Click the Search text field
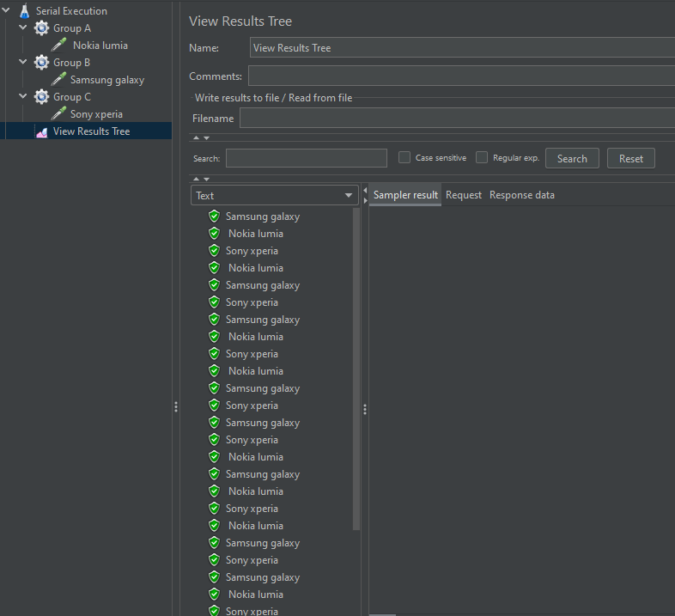Screen dimensions: 675x616 [x=307, y=158]
